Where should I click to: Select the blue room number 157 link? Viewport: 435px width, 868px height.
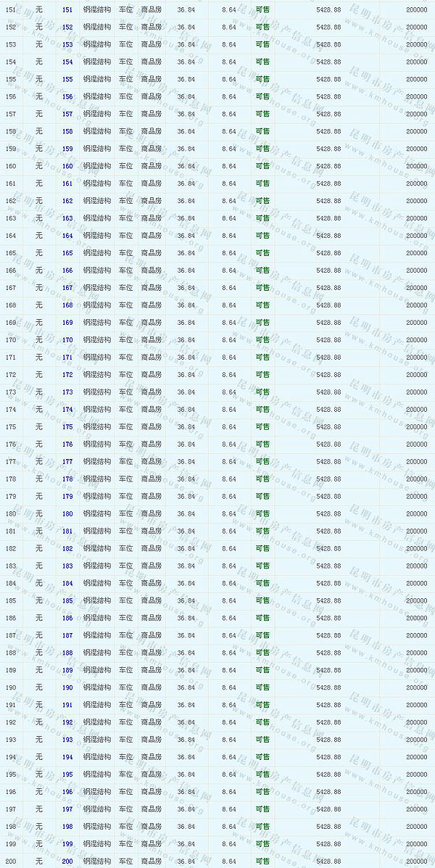67,115
